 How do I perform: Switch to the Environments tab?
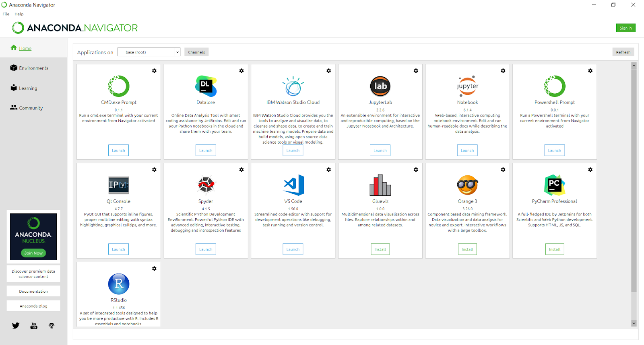point(33,68)
